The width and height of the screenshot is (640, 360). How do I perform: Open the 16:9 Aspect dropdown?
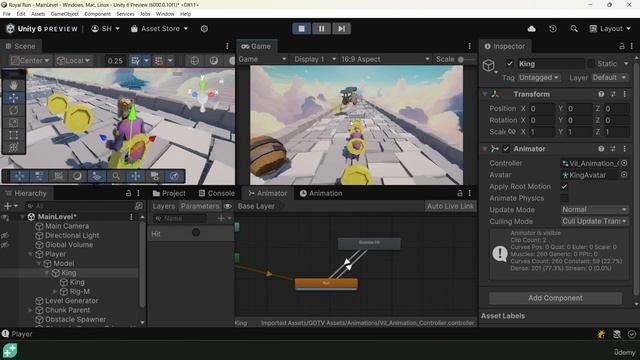[385, 59]
